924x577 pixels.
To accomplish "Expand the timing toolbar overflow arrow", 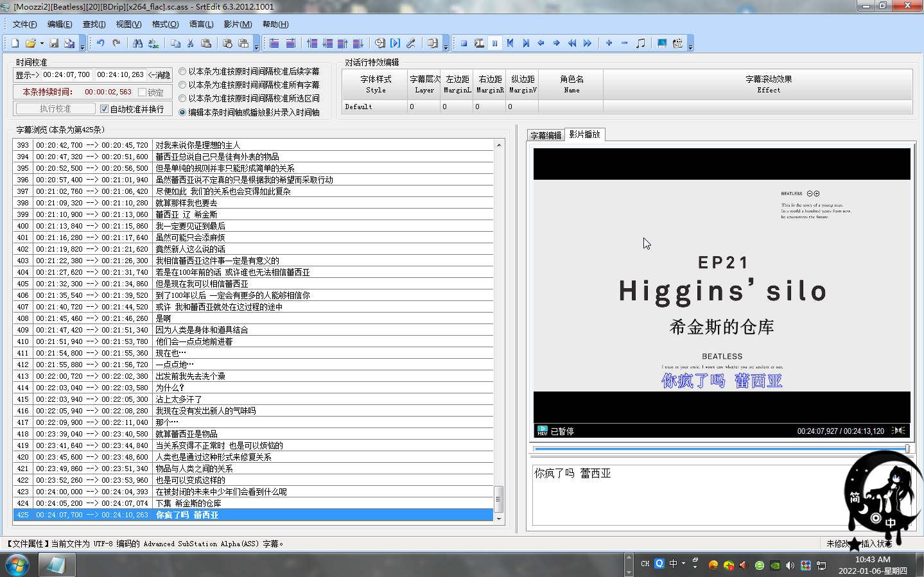I will tap(446, 45).
